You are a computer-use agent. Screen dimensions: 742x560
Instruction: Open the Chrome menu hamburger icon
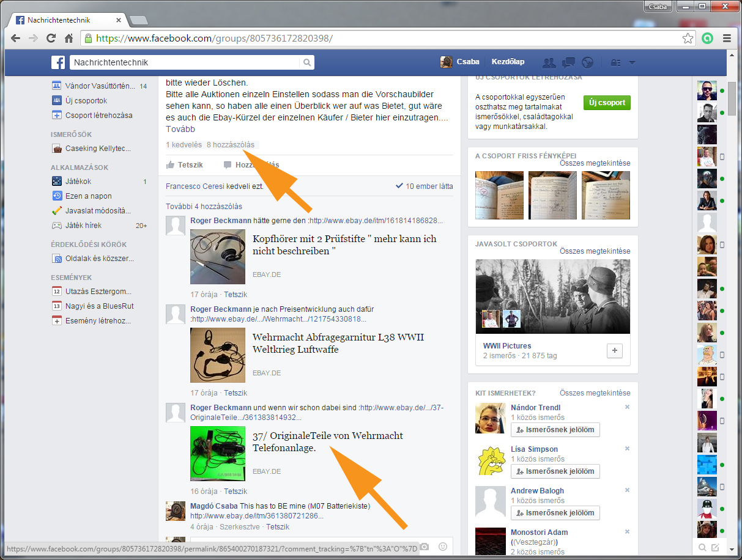tap(727, 38)
